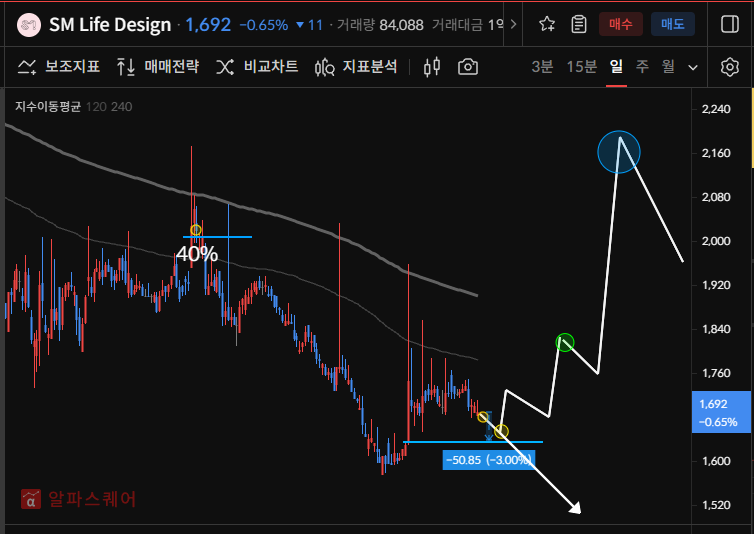
Task: Click SM Life Design stock name
Action: tap(110, 25)
